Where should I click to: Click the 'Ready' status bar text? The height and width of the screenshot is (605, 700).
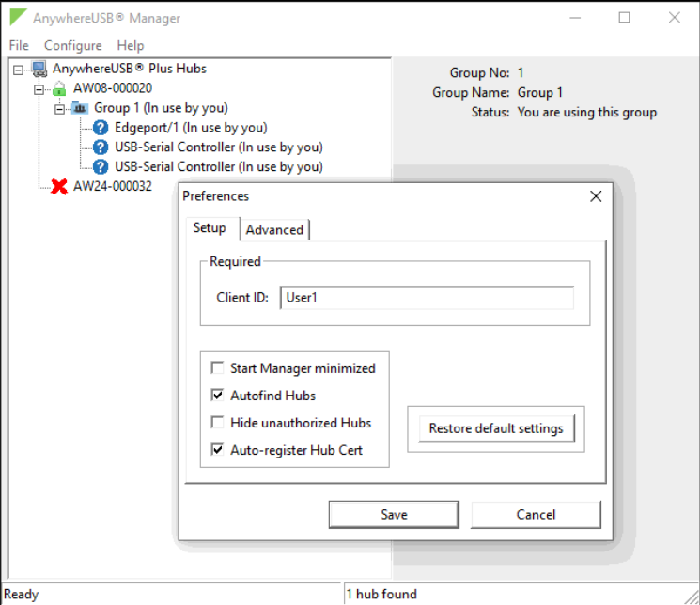tap(21, 595)
